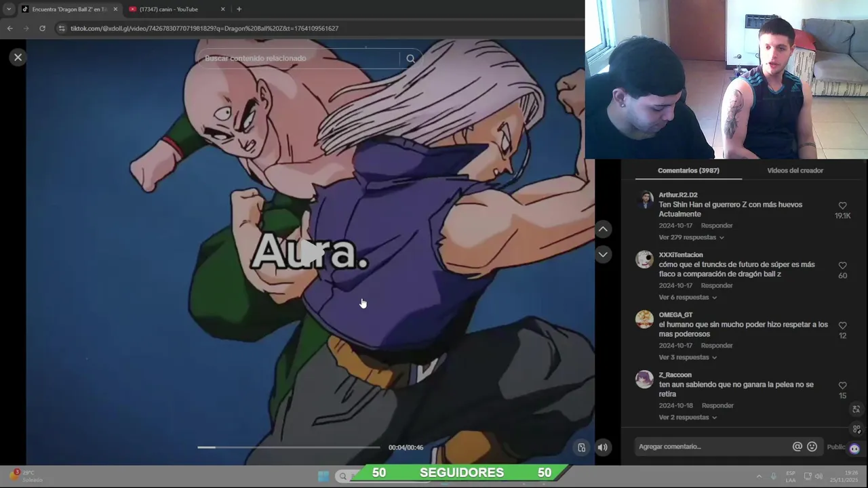Click Responder under XXXiTentacion's comment
Image resolution: width=868 pixels, height=488 pixels.
[x=717, y=285]
